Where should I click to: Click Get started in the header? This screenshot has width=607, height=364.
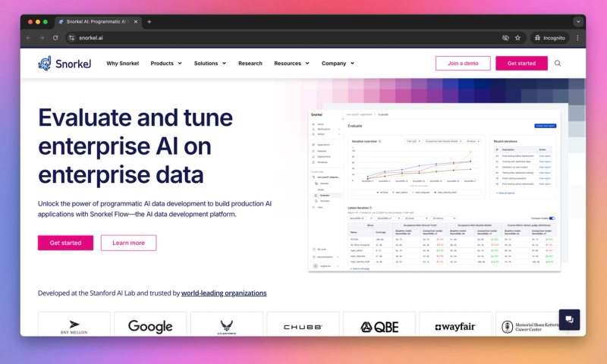(521, 63)
